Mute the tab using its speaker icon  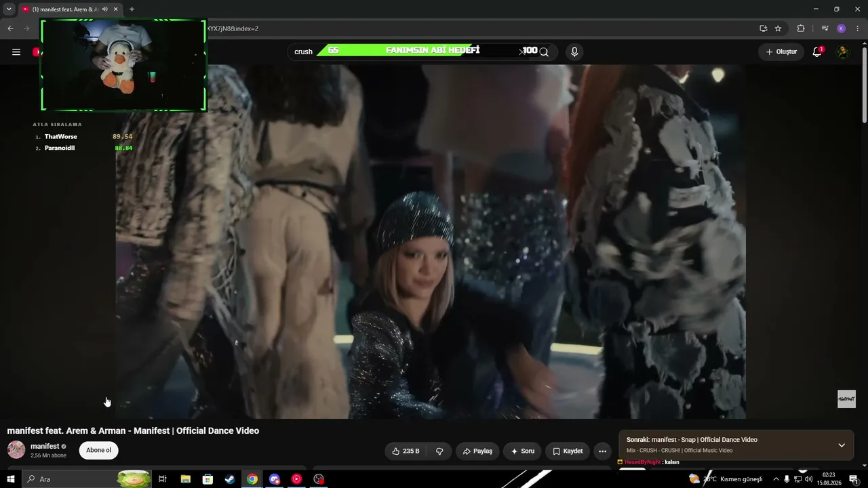pos(104,9)
